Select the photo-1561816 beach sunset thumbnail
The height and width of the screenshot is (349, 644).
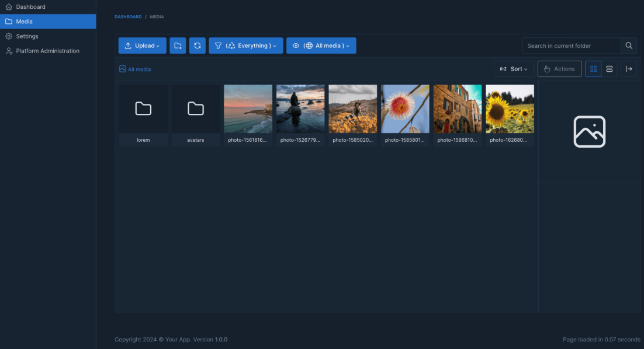[x=248, y=109]
